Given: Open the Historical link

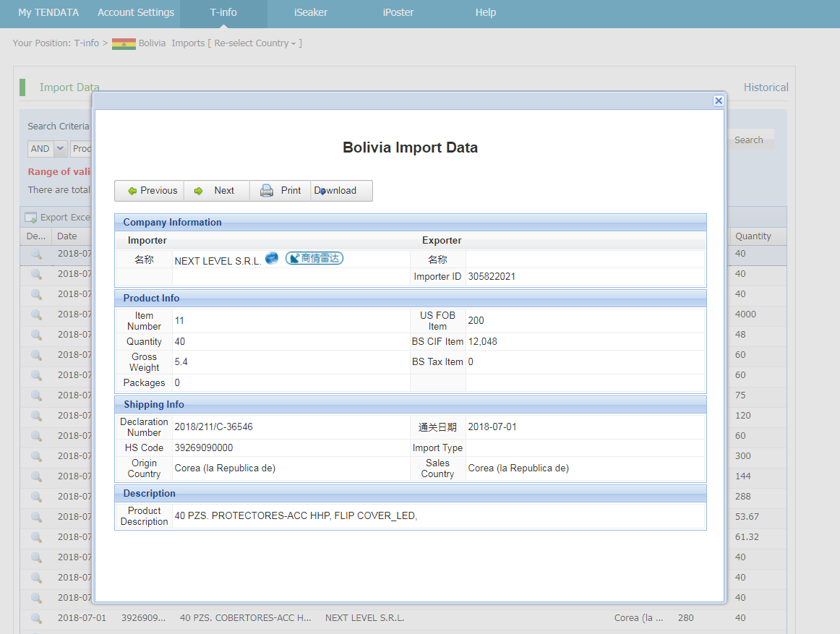Looking at the screenshot, I should pos(766,87).
